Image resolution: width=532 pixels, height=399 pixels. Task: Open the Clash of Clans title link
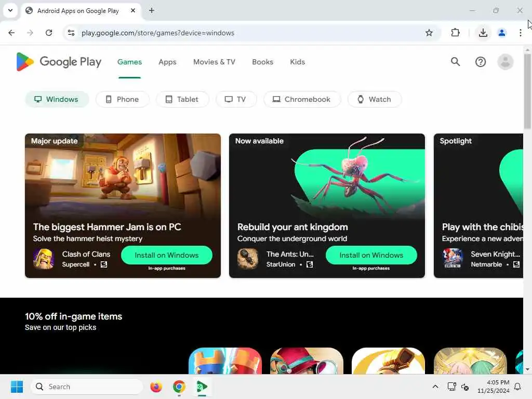pos(86,254)
